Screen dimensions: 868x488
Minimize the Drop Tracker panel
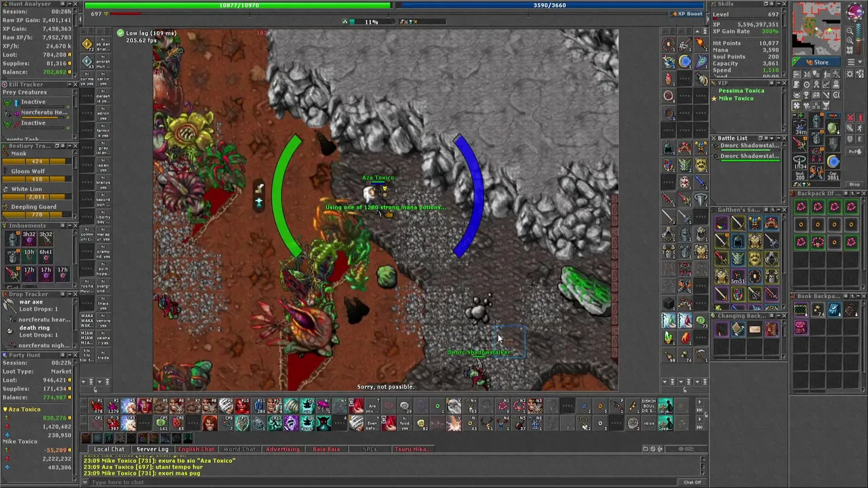69,294
